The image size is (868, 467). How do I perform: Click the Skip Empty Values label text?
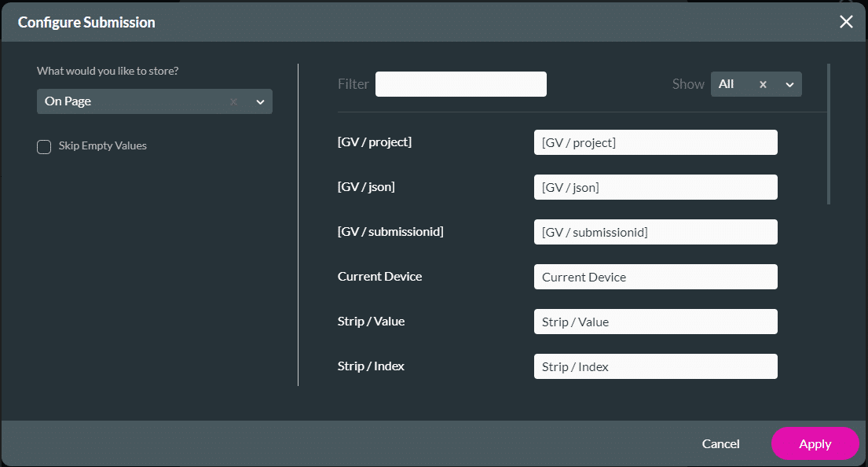point(102,146)
